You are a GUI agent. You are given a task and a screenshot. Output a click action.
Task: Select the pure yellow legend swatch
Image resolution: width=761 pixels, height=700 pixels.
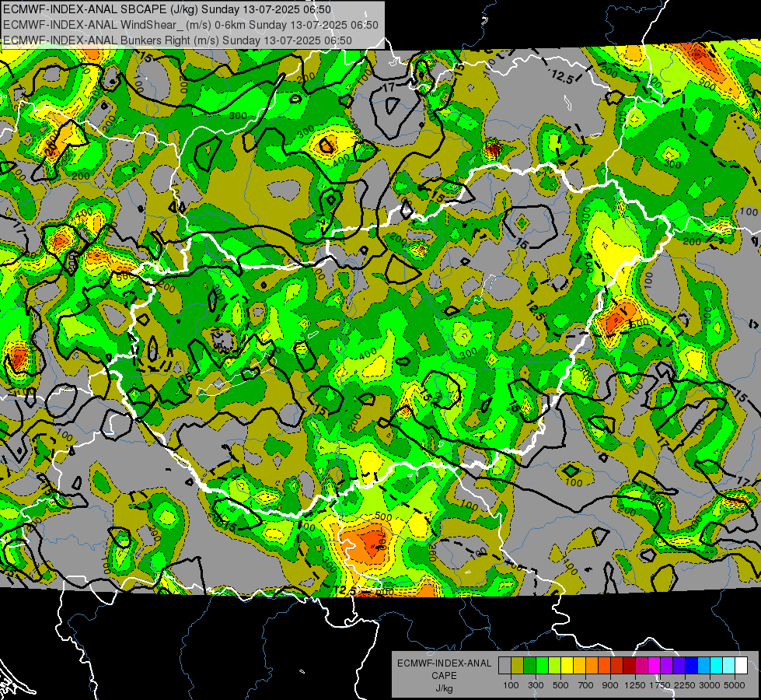[x=567, y=665]
